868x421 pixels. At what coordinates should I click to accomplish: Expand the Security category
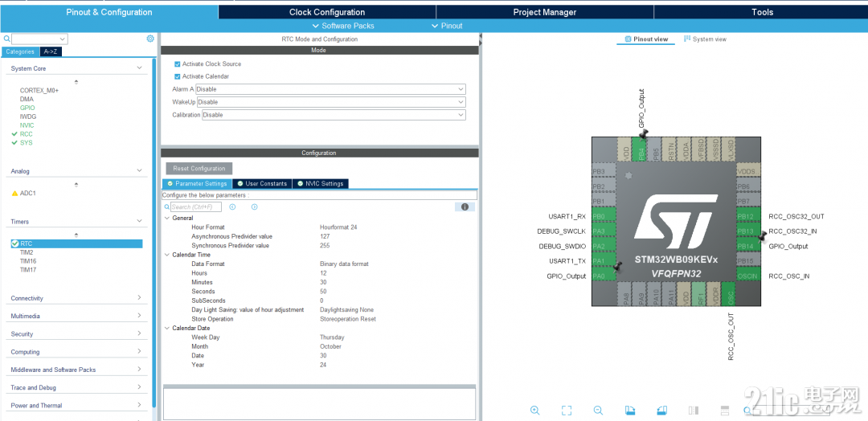(140, 333)
